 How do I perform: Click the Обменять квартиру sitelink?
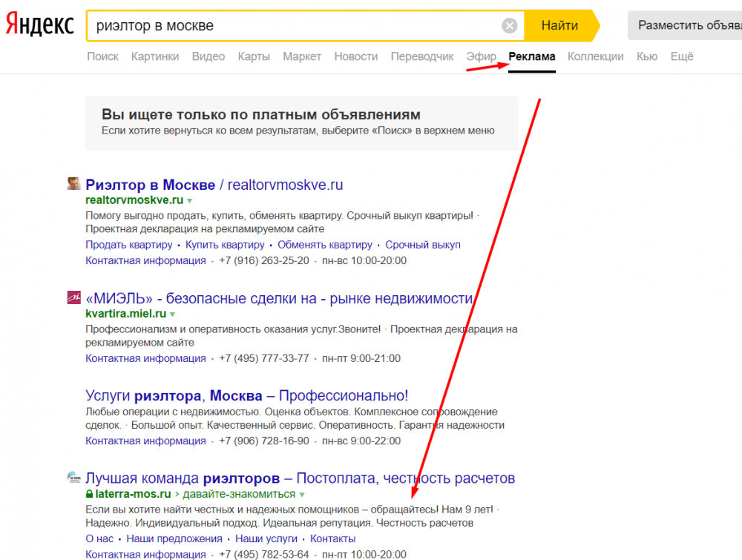[x=325, y=245]
